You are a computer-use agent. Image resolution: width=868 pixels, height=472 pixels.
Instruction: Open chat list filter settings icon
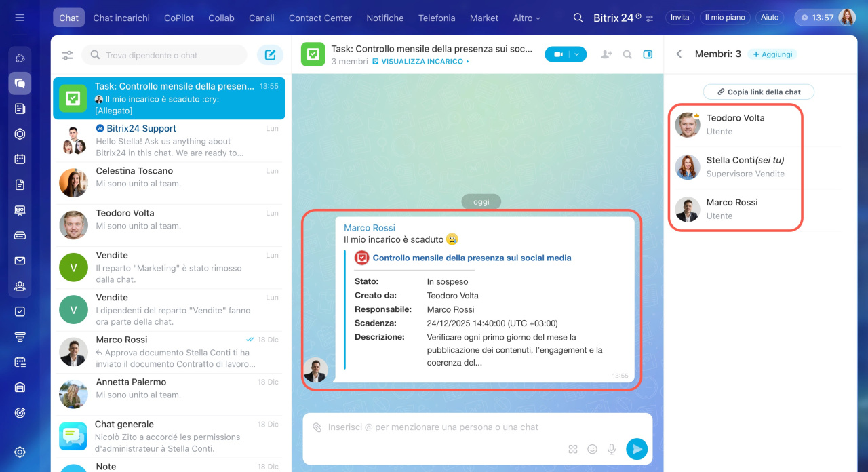(x=68, y=56)
